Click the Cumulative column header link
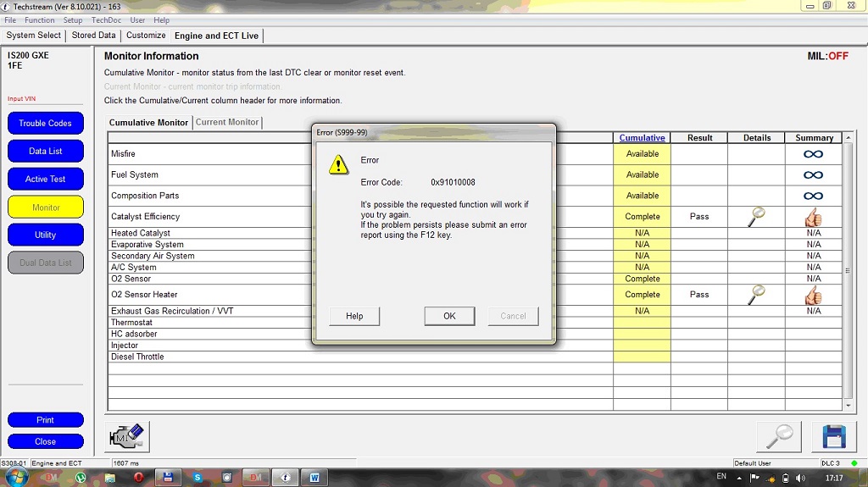The image size is (868, 487). click(642, 138)
